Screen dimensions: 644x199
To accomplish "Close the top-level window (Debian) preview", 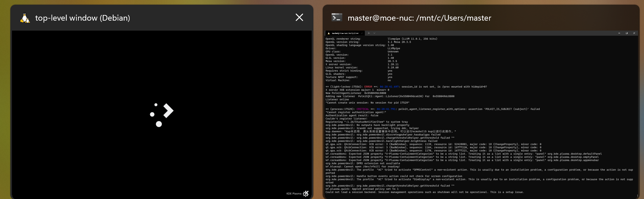I will pyautogui.click(x=299, y=18).
